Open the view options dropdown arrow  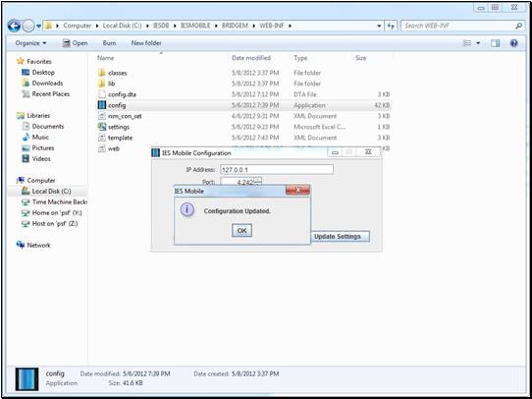[x=478, y=43]
